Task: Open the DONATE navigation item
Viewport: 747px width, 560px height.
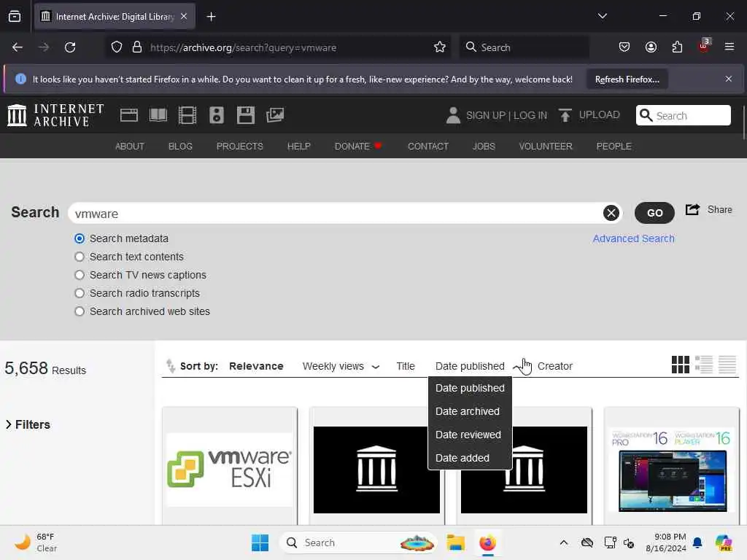Action: click(357, 146)
